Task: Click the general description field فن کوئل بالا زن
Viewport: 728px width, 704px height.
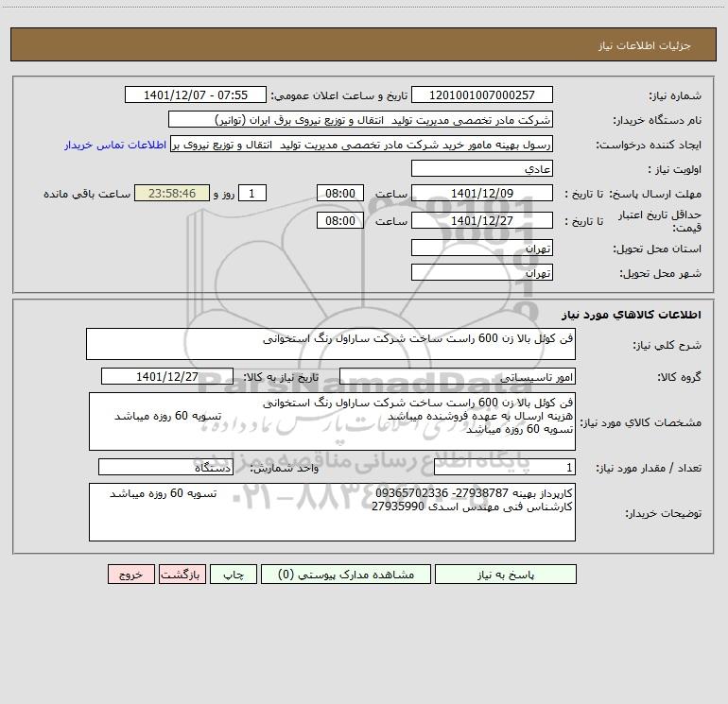Action: tap(331, 344)
